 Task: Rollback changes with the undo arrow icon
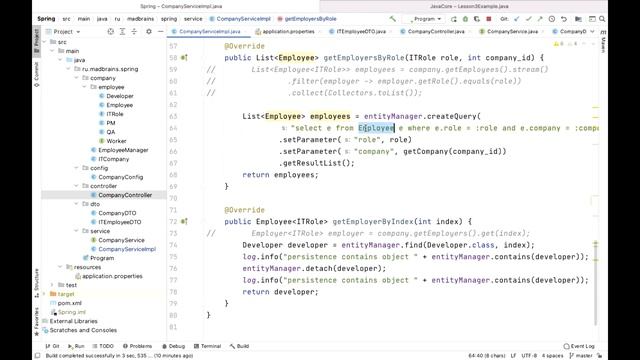point(564,19)
